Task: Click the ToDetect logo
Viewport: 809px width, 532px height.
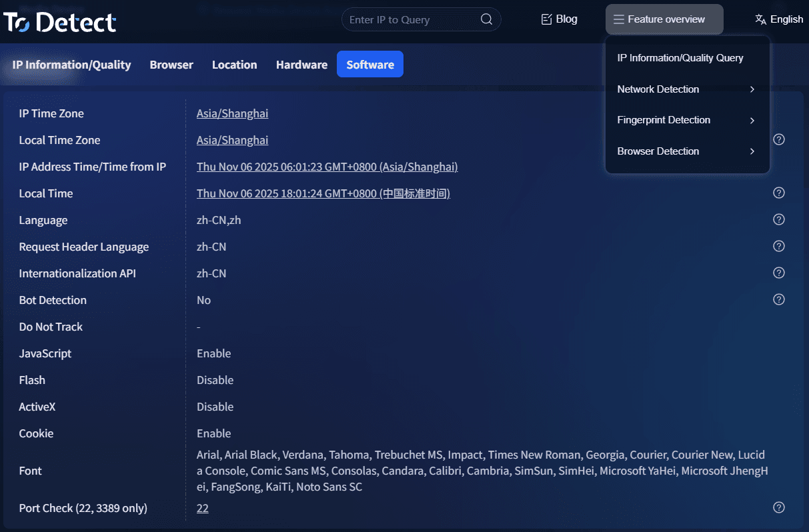Action: click(x=60, y=22)
